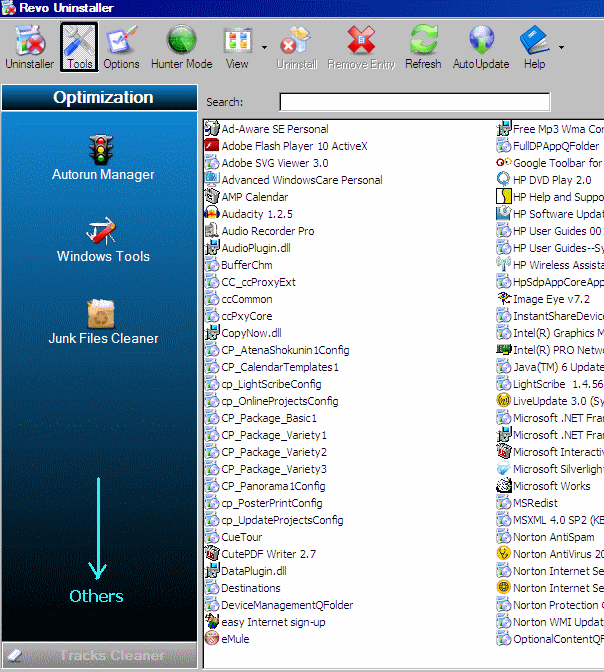Select CP_CalendarTemplates1 entry

click(x=272, y=367)
